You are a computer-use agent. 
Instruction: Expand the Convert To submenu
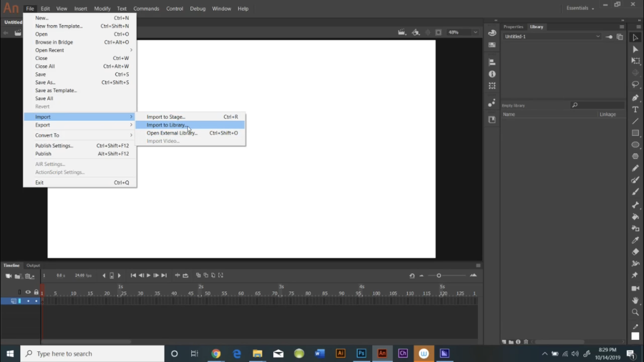click(80, 135)
